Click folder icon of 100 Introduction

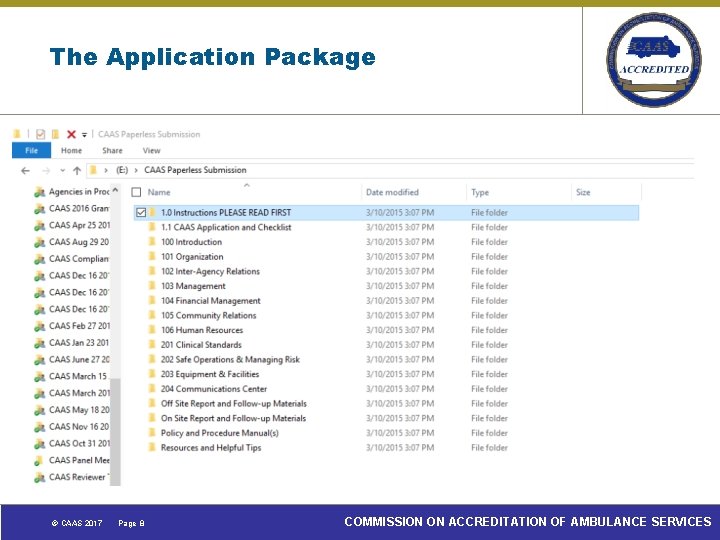(x=152, y=242)
